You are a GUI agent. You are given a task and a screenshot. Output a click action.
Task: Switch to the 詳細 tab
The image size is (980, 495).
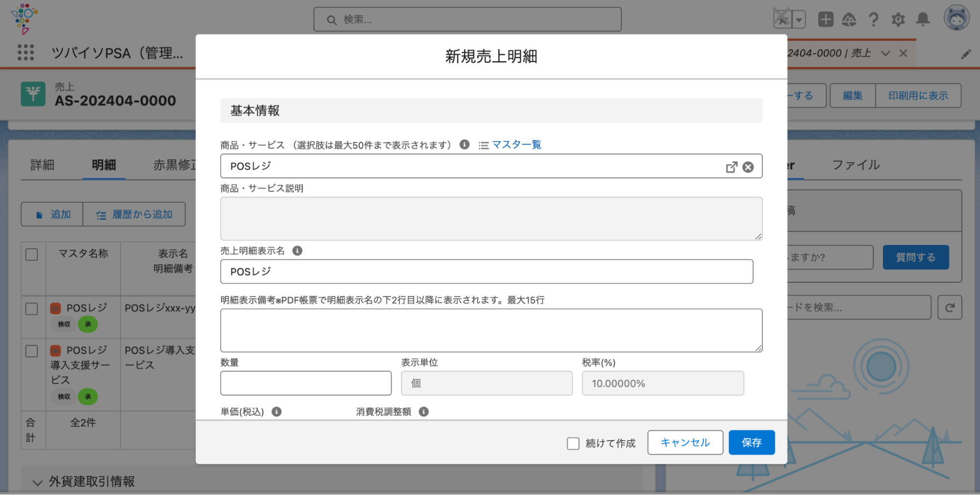point(43,165)
